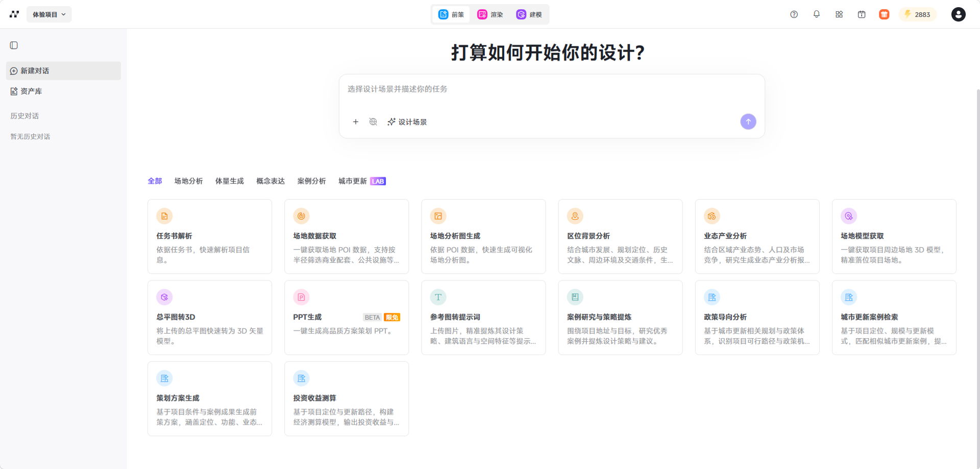Select the 概念表达 category filter
The height and width of the screenshot is (469, 980).
pyautogui.click(x=271, y=181)
